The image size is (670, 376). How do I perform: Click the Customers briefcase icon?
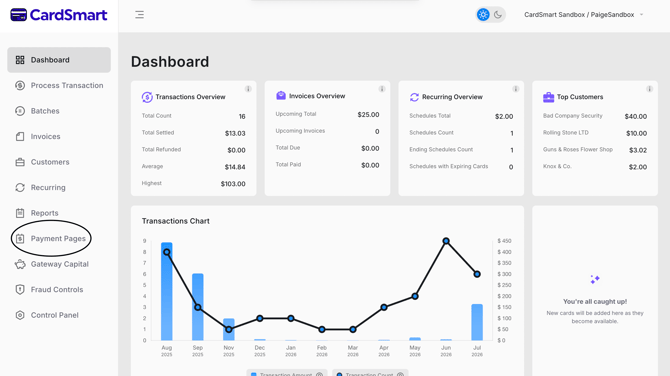click(x=20, y=162)
